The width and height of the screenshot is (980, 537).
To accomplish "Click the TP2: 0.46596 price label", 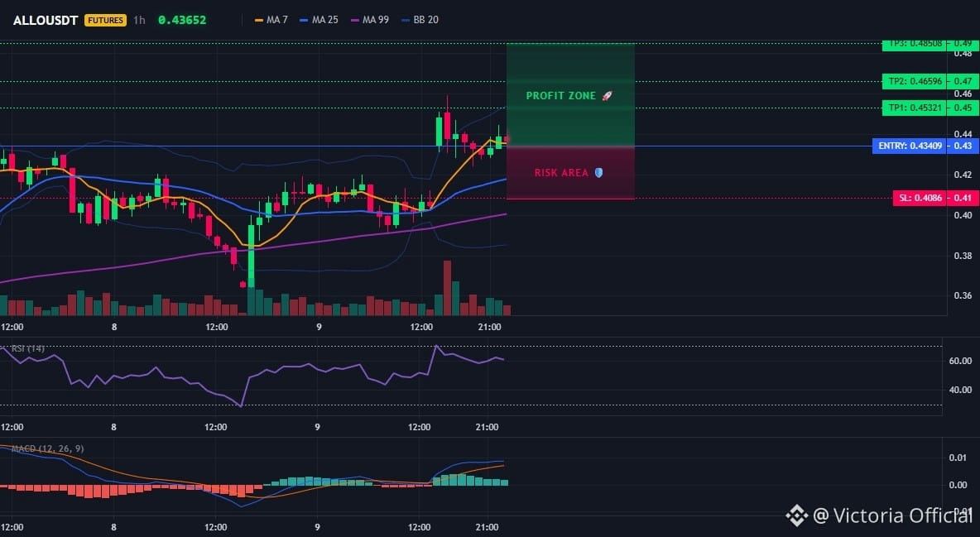I will (x=915, y=81).
